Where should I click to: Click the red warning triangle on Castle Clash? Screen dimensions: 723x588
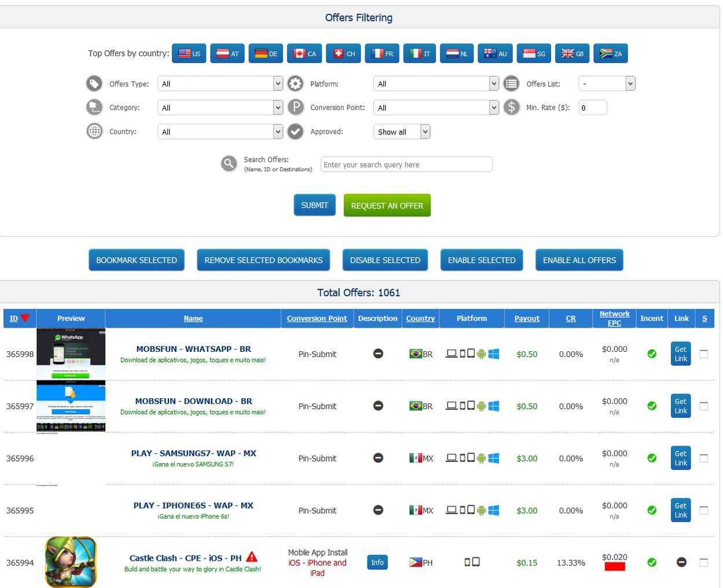click(x=252, y=557)
